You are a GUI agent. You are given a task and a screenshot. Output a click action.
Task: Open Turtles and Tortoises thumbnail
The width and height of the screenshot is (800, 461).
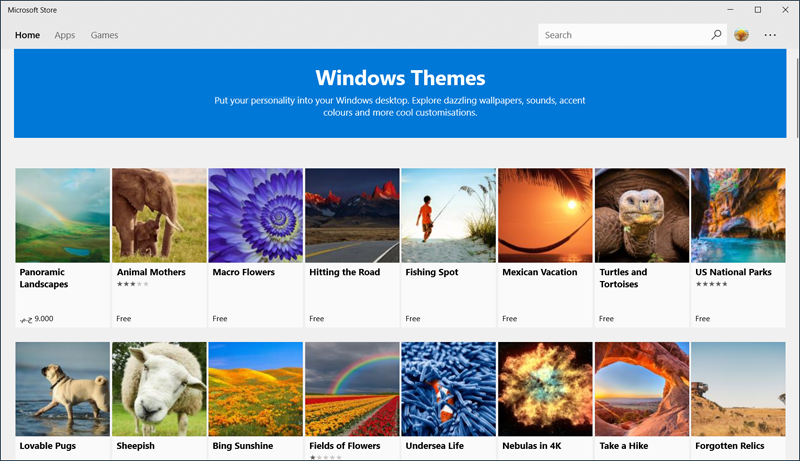(642, 215)
